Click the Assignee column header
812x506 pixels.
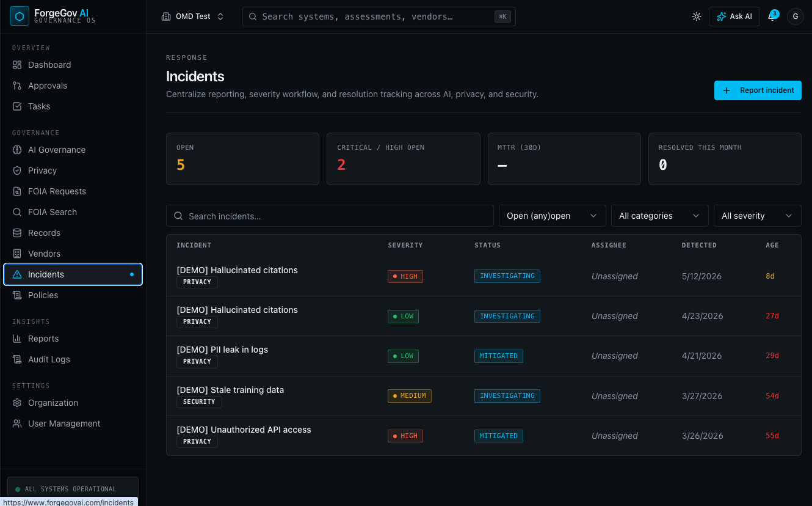point(609,245)
